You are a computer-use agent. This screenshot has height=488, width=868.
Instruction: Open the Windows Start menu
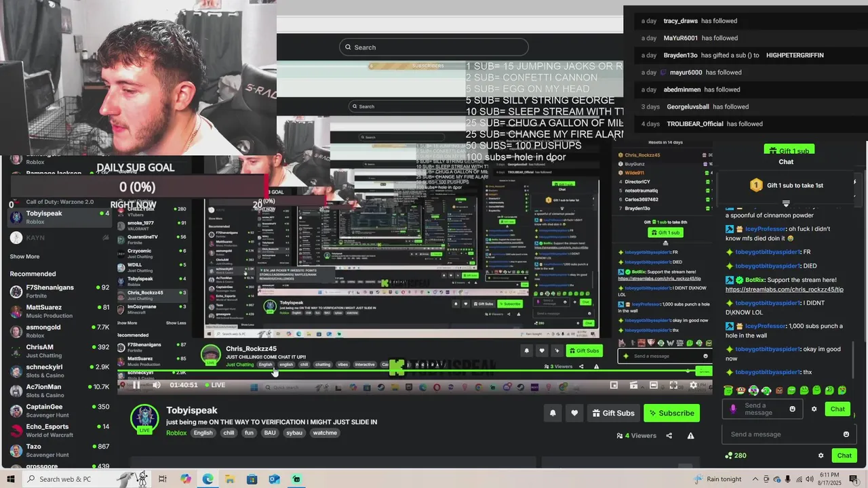[11, 479]
